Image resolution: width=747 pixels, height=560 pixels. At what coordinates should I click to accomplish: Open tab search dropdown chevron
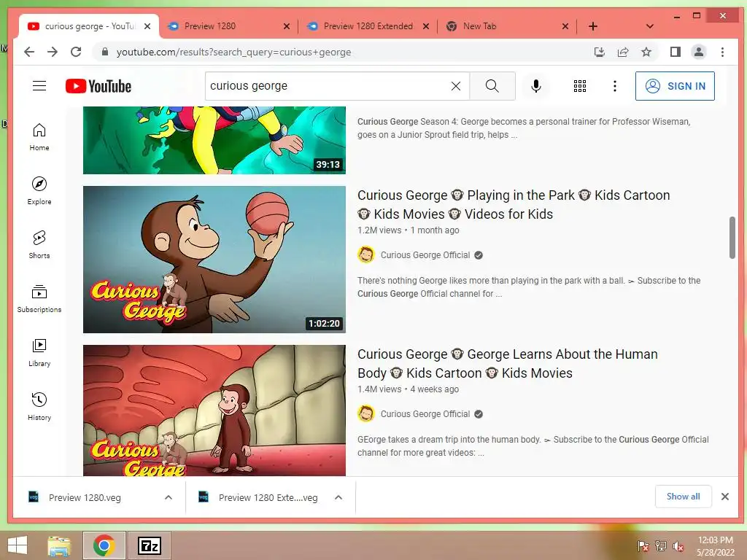pos(649,26)
